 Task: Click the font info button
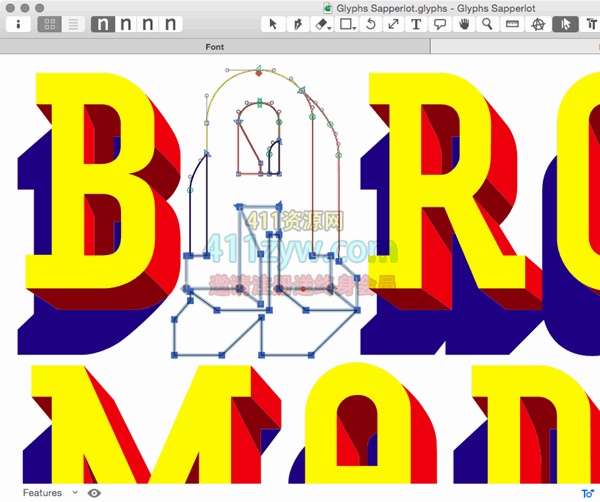click(x=18, y=24)
